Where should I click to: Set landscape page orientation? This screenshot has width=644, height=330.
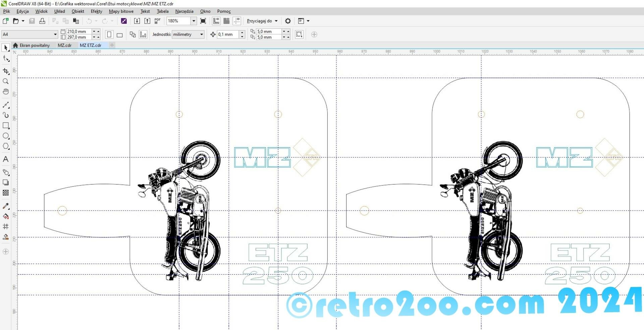tap(120, 35)
